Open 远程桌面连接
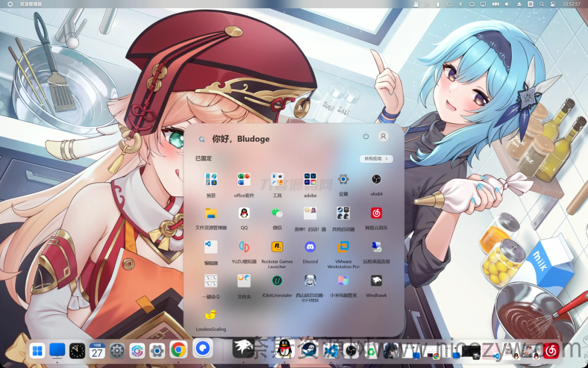The image size is (588, 368). pyautogui.click(x=376, y=247)
